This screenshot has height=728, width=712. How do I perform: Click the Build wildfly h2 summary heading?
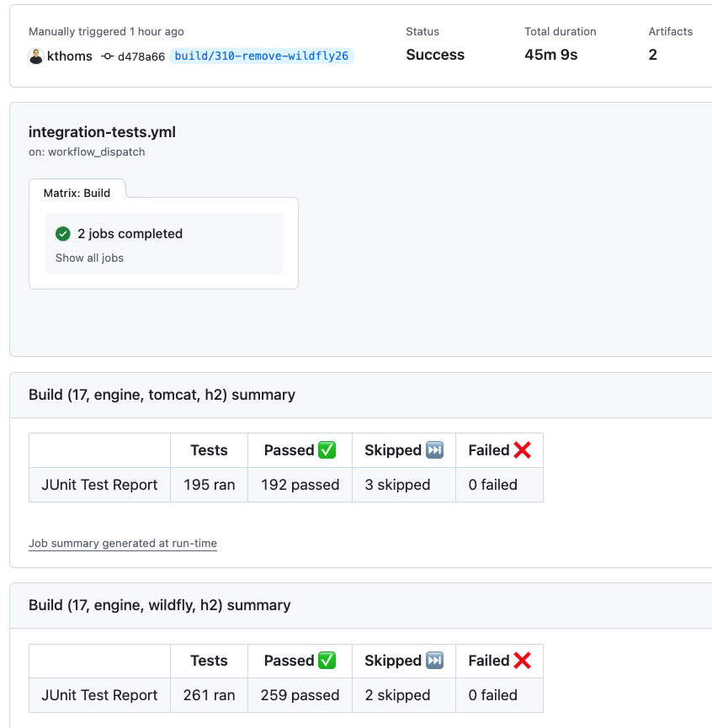pyautogui.click(x=159, y=605)
